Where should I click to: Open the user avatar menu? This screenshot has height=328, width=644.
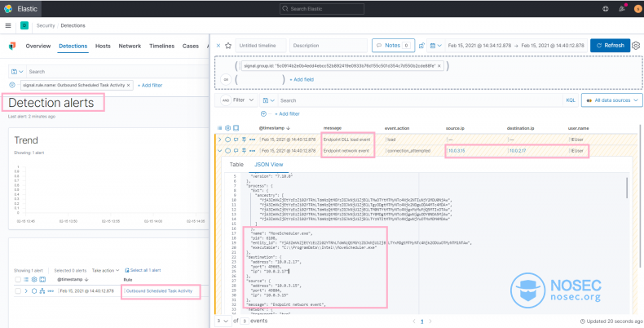click(637, 9)
